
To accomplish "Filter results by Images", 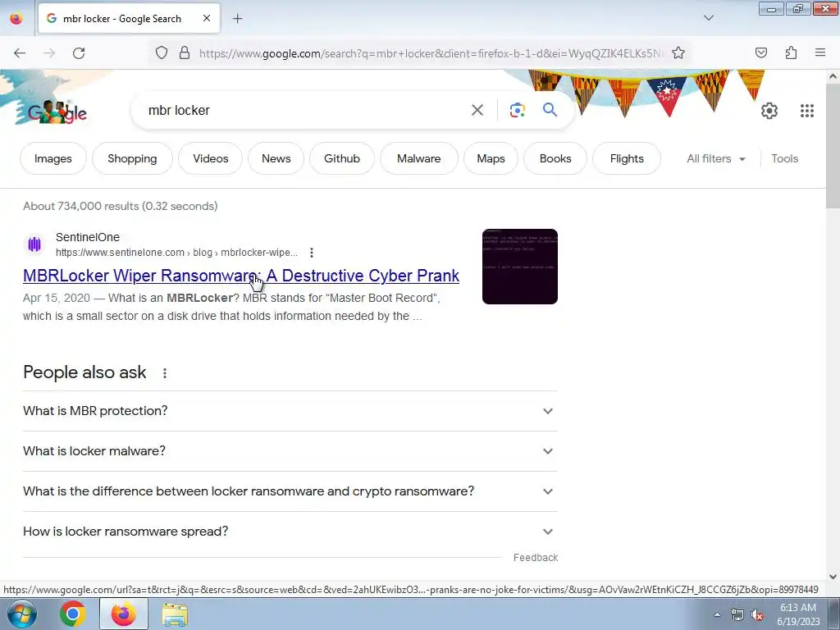I will click(53, 158).
